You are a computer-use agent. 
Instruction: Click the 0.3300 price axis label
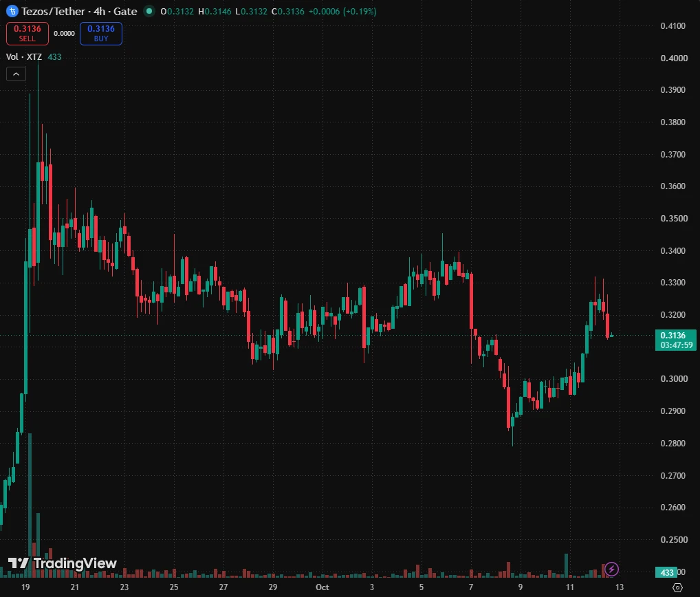coord(672,282)
